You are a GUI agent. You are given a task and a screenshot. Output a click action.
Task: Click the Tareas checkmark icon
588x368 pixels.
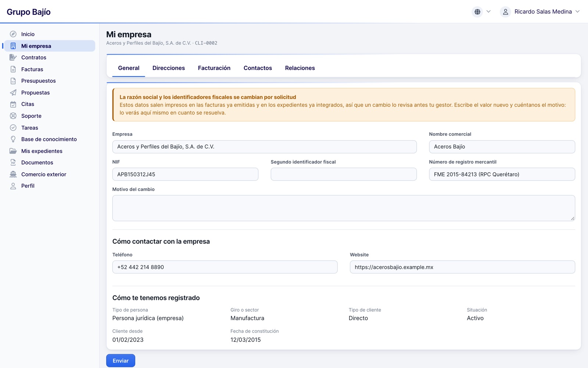pyautogui.click(x=13, y=128)
